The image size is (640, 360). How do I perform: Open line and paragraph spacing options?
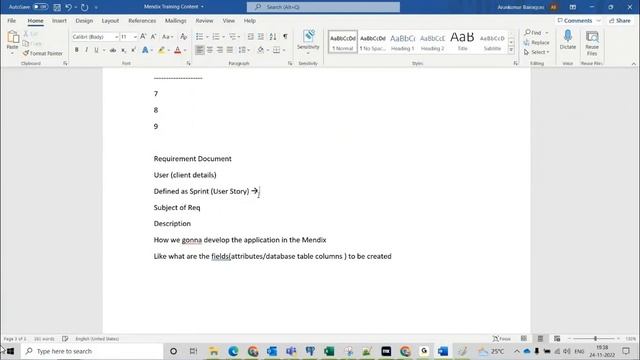242,50
